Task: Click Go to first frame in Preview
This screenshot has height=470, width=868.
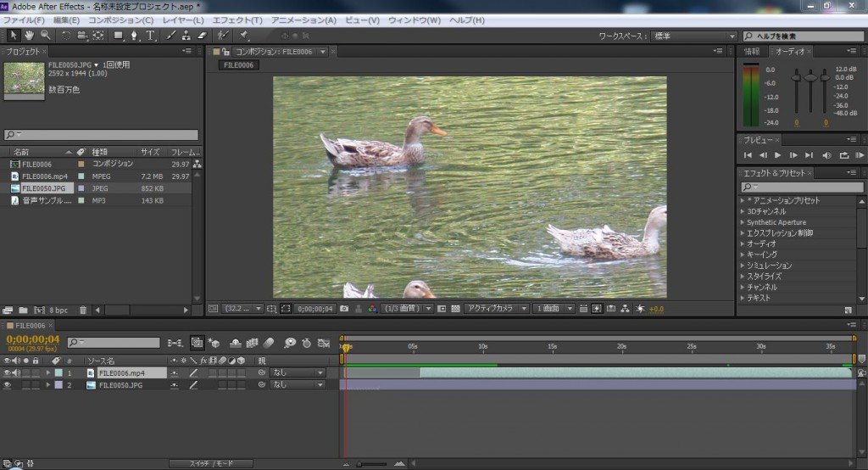Action: [748, 155]
